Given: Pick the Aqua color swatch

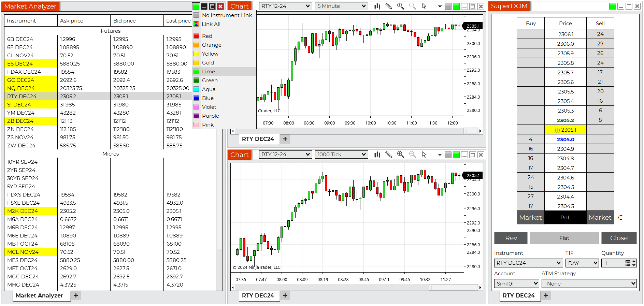Looking at the screenshot, I should (x=196, y=89).
